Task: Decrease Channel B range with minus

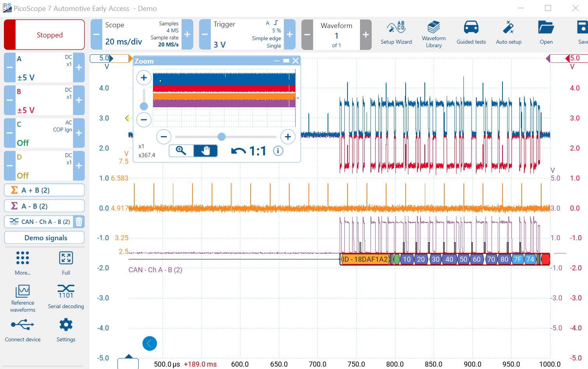Action: click(10, 100)
